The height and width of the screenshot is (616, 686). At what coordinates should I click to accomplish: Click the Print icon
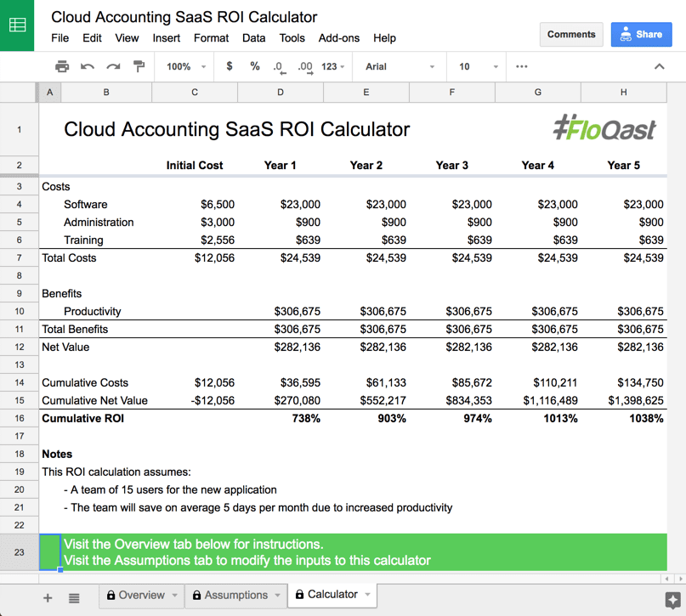[x=62, y=66]
